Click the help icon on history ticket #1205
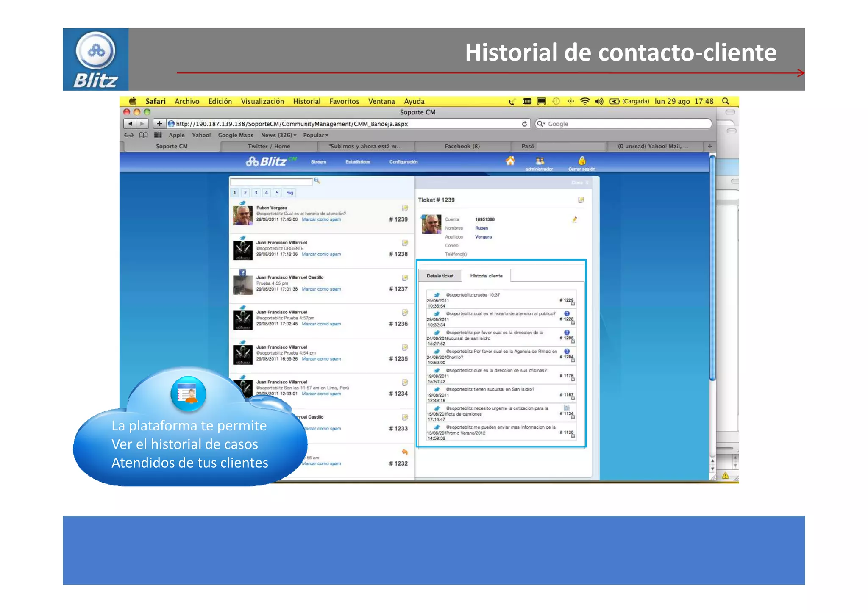Image resolution: width=868 pixels, height=613 pixels. point(567,333)
